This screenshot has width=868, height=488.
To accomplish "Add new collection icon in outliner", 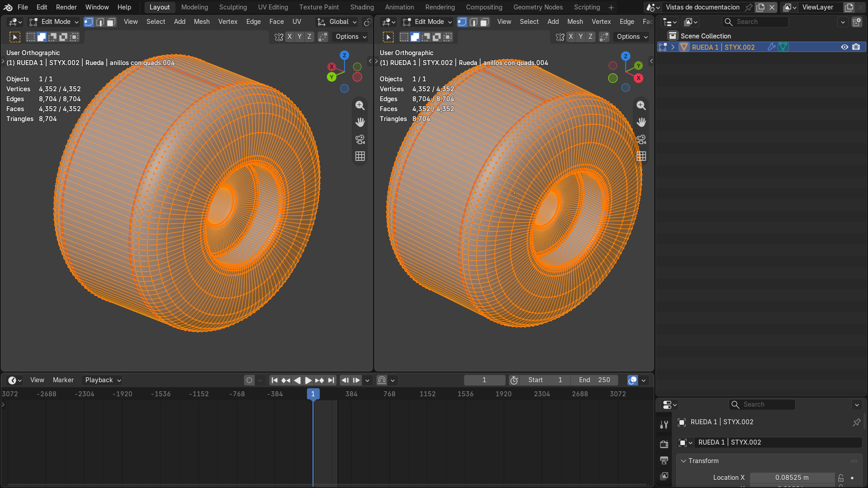I will (857, 22).
